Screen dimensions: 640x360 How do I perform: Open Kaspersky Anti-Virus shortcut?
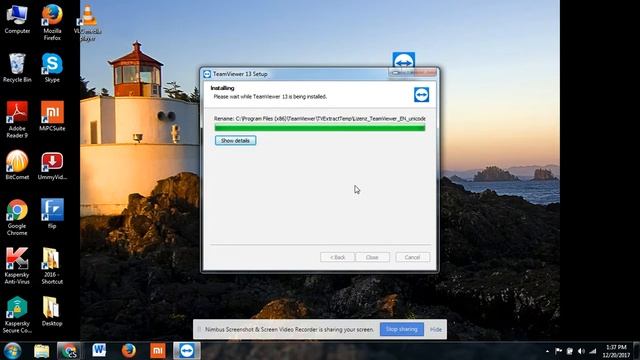17,266
